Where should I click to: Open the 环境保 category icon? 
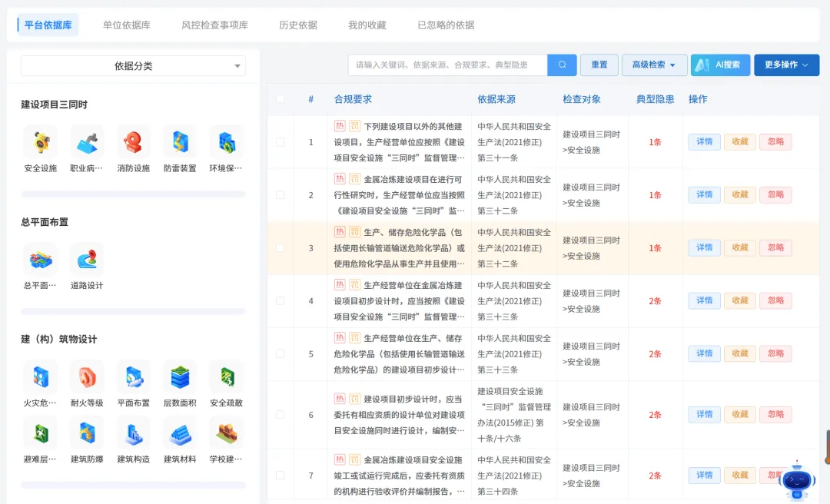click(x=227, y=142)
